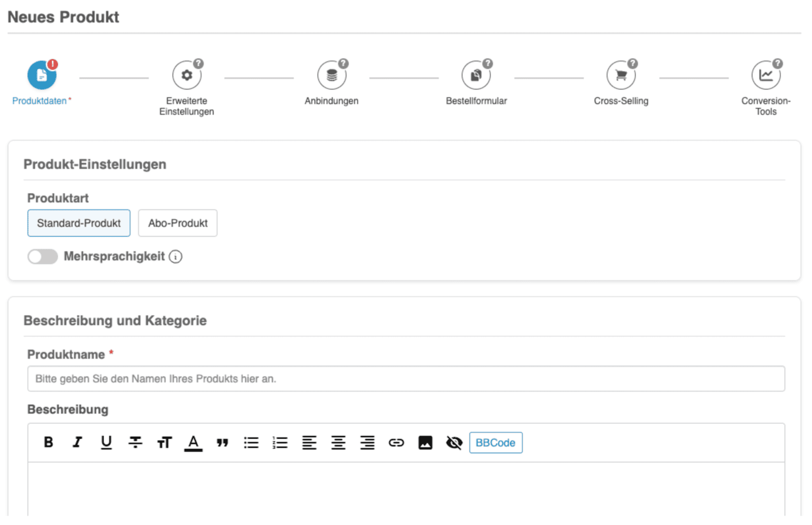Show Mehrsprachigkeit info tooltip icon

[176, 257]
